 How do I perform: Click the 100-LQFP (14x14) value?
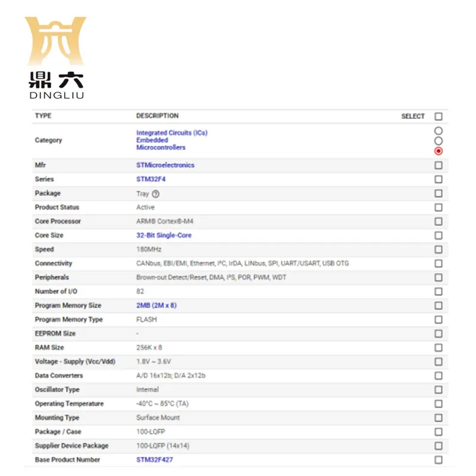coord(163,446)
